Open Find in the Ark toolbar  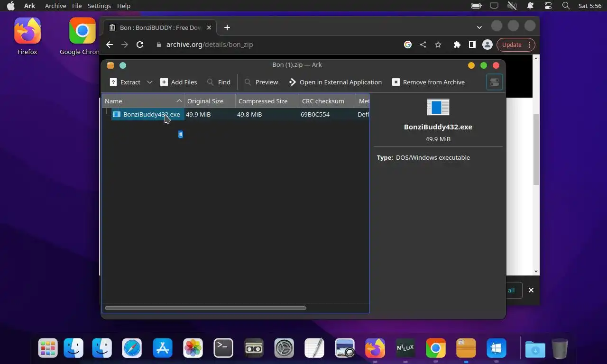pyautogui.click(x=219, y=82)
